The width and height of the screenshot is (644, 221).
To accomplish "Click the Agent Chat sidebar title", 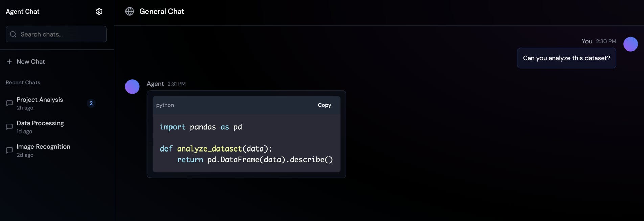I will coord(23,12).
